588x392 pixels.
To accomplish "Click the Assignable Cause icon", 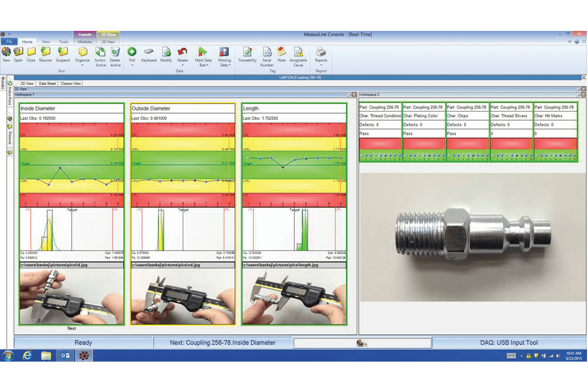I will [x=298, y=56].
